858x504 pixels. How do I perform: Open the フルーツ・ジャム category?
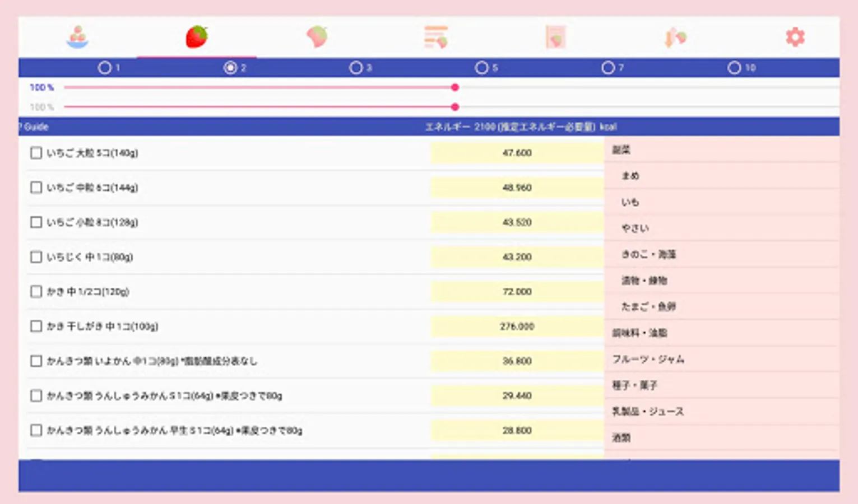[650, 359]
